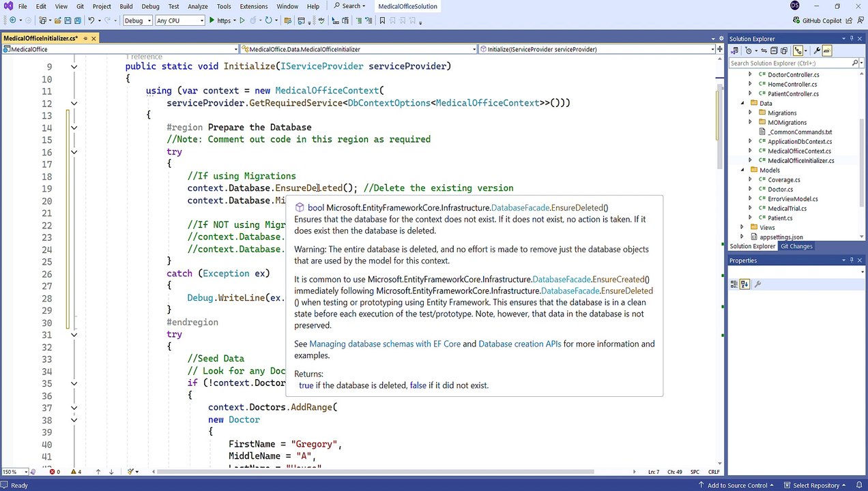Click Property Pages wrench in Properties panel
Screen dimensions: 868x491
coord(757,284)
